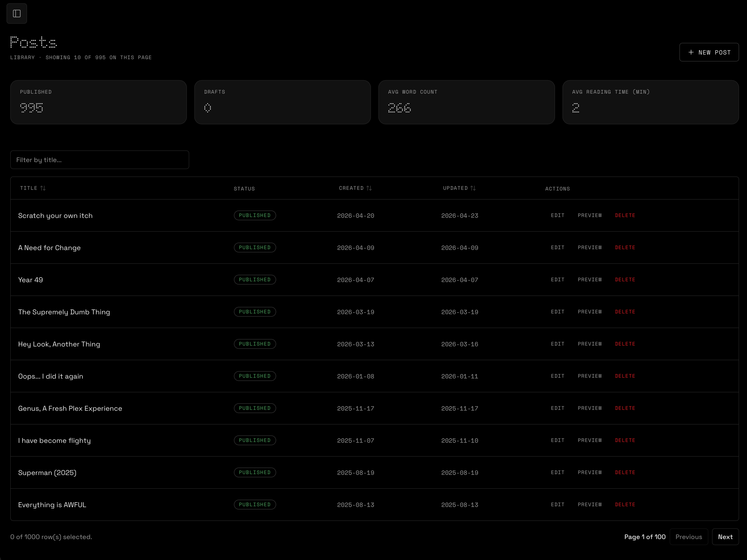Select the title 'Scratch your own itch'

click(55, 216)
